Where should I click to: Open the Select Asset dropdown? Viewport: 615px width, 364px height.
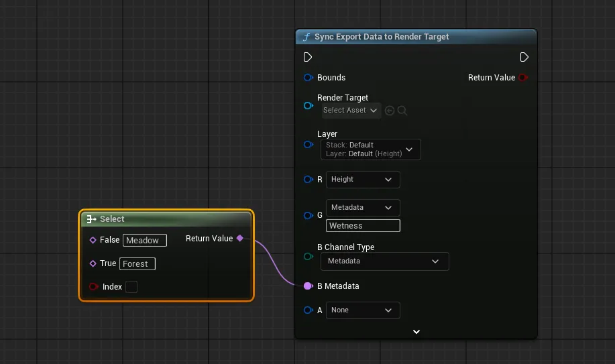pos(351,111)
